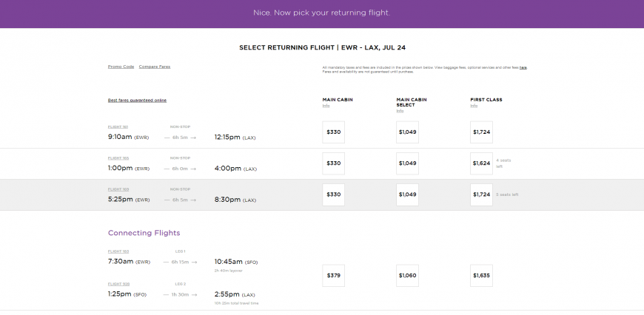644x315 pixels.
Task: Click the '4 seats left' notice
Action: point(503,163)
